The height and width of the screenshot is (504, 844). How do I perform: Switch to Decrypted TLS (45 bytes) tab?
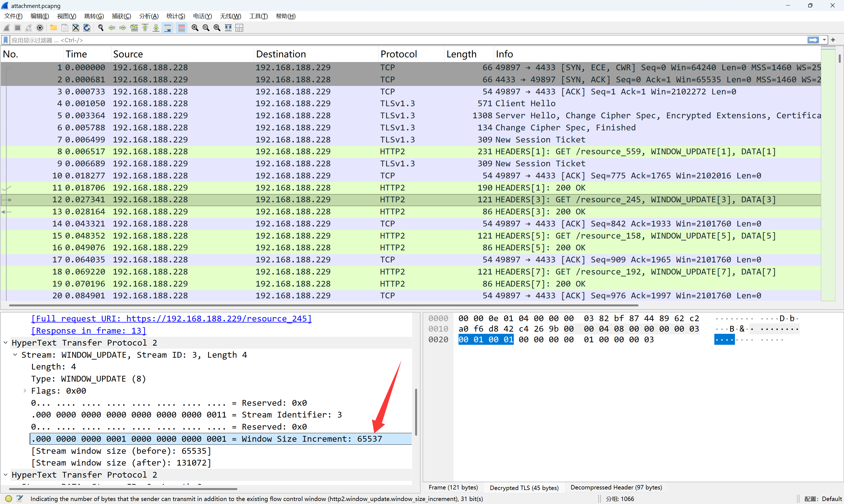click(x=524, y=487)
